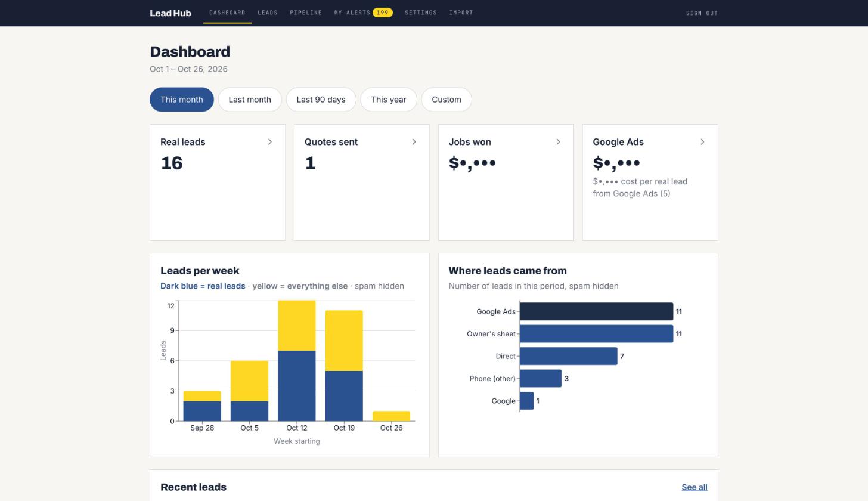The height and width of the screenshot is (501, 868).
Task: Click the Oct 1 – Oct 26, 2026 date text
Action: (188, 69)
